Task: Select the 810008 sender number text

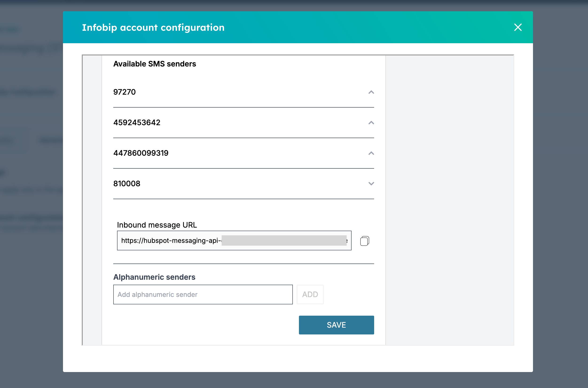Action: 127,184
